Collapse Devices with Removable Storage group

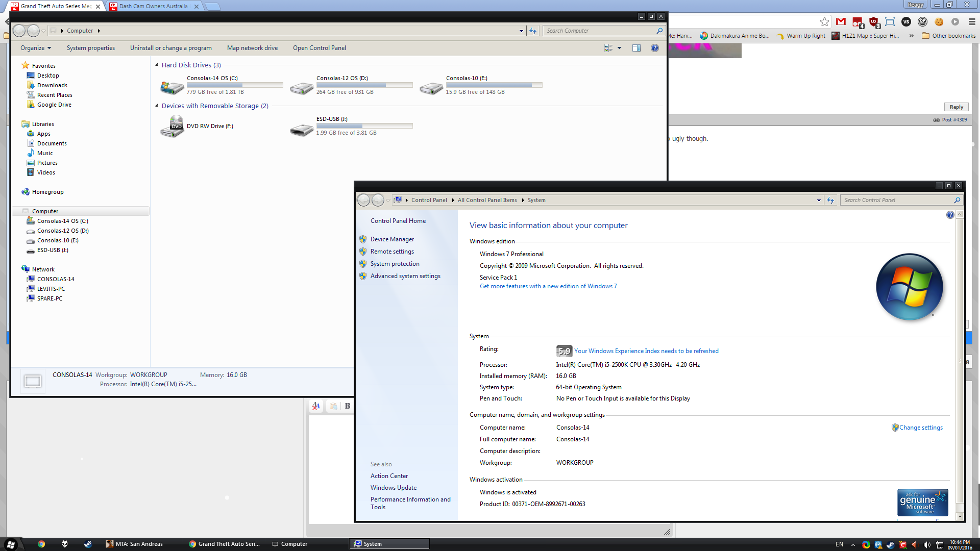pyautogui.click(x=157, y=106)
